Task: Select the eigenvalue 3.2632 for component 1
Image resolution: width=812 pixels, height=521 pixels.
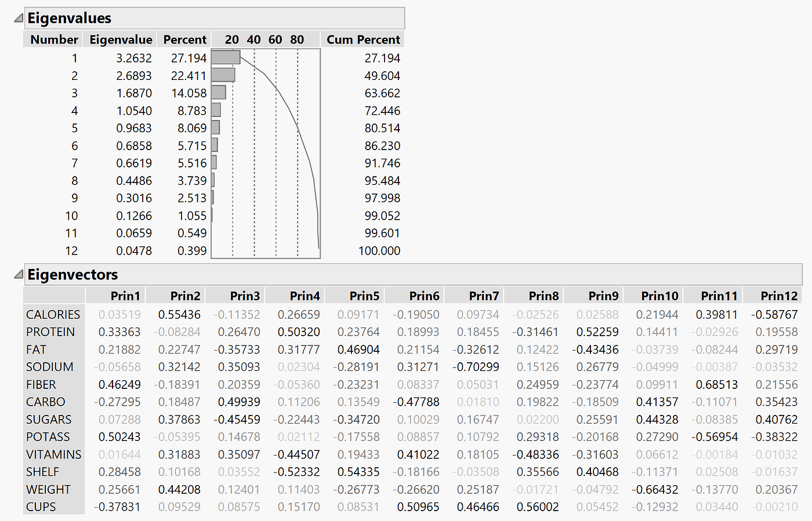Action: point(135,58)
